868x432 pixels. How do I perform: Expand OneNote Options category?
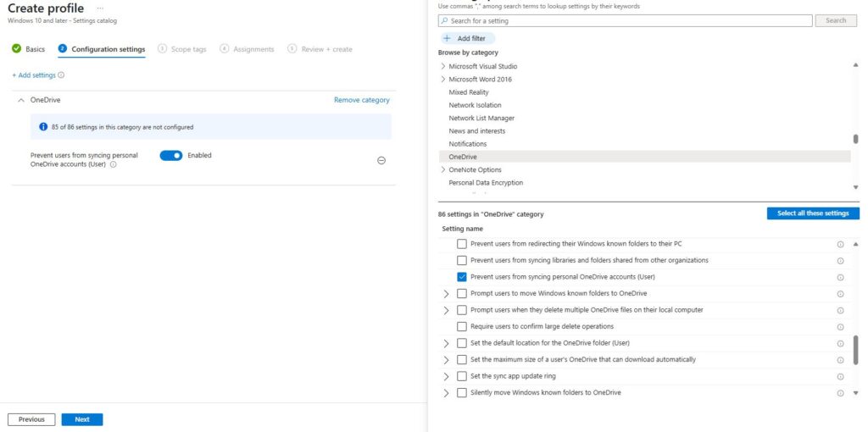tap(442, 169)
